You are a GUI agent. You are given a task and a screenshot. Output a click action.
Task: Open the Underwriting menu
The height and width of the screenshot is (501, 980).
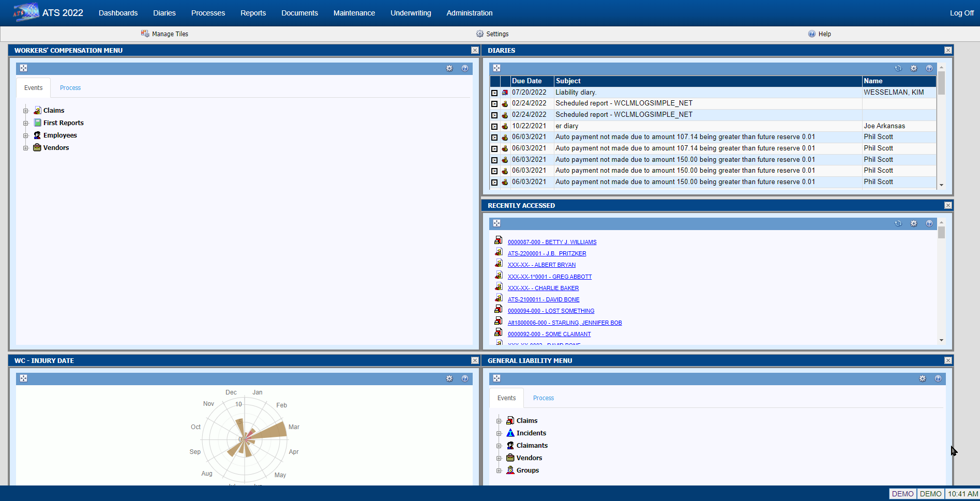tap(411, 13)
